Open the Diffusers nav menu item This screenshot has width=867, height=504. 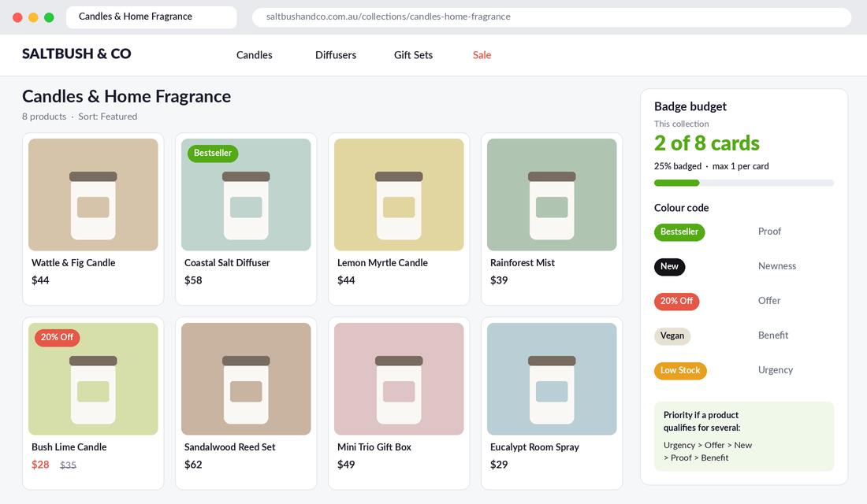[336, 55]
